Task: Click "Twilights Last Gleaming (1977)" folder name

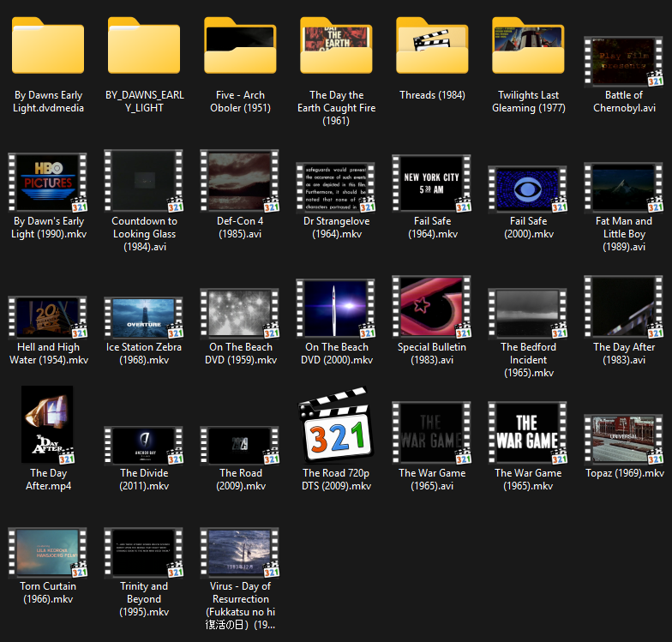Action: click(x=528, y=101)
